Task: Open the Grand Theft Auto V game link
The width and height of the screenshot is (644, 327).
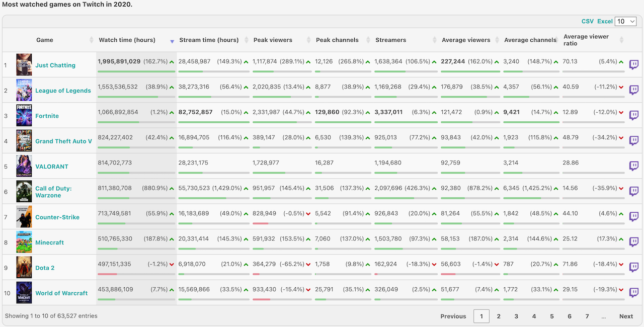Action: [63, 141]
